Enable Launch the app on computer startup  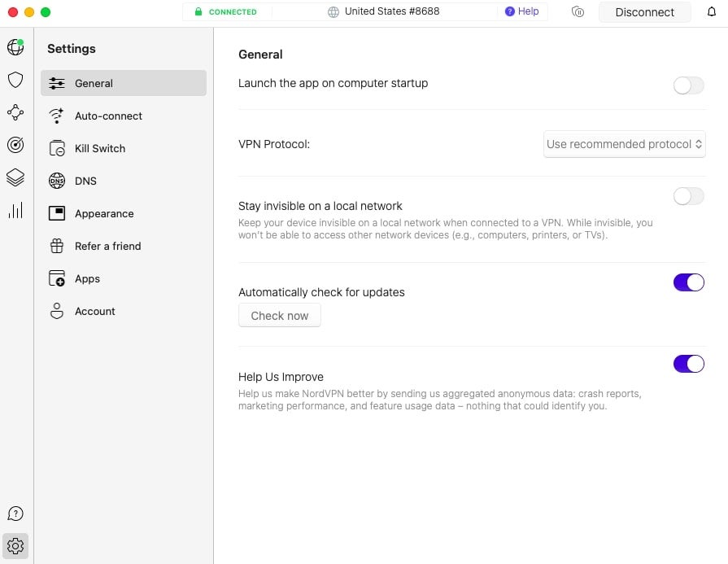[x=688, y=85]
